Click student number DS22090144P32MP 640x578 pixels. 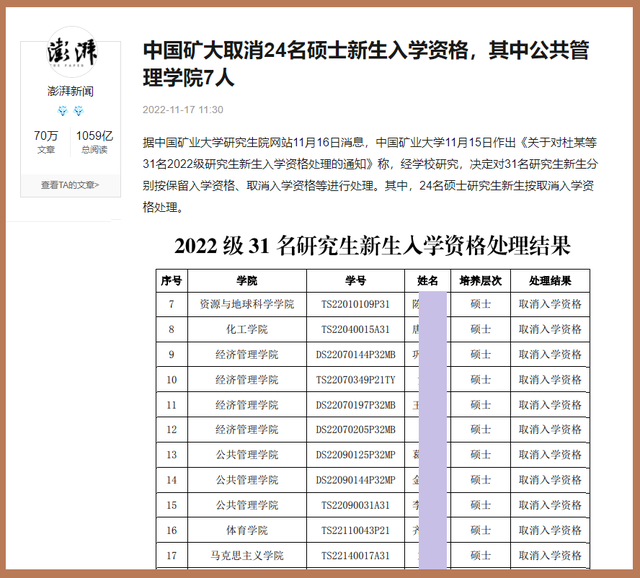pos(356,480)
